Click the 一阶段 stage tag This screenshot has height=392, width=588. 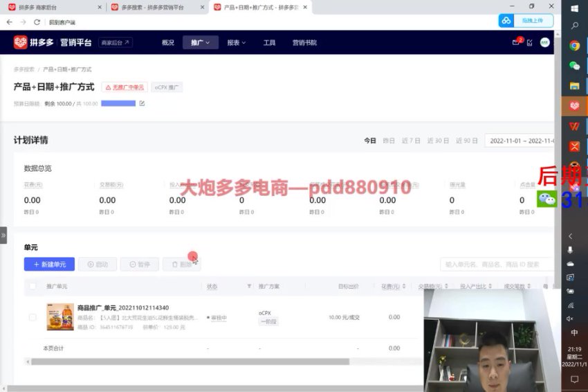click(269, 321)
